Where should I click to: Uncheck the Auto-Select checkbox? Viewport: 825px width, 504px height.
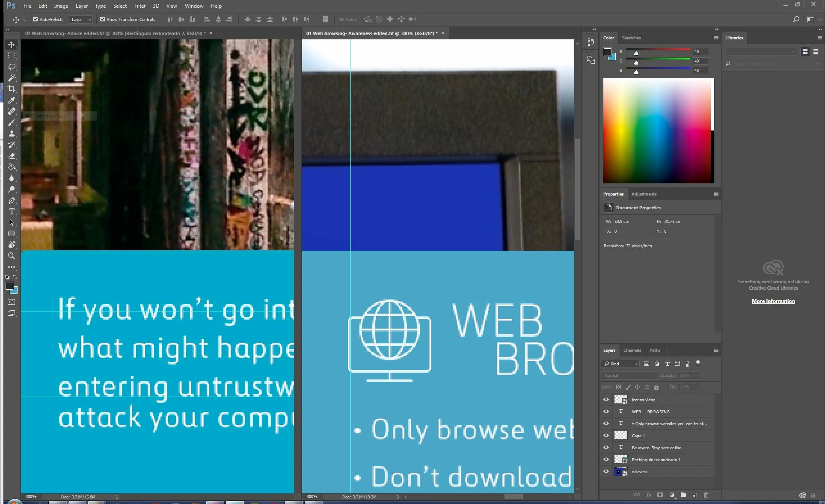point(36,19)
